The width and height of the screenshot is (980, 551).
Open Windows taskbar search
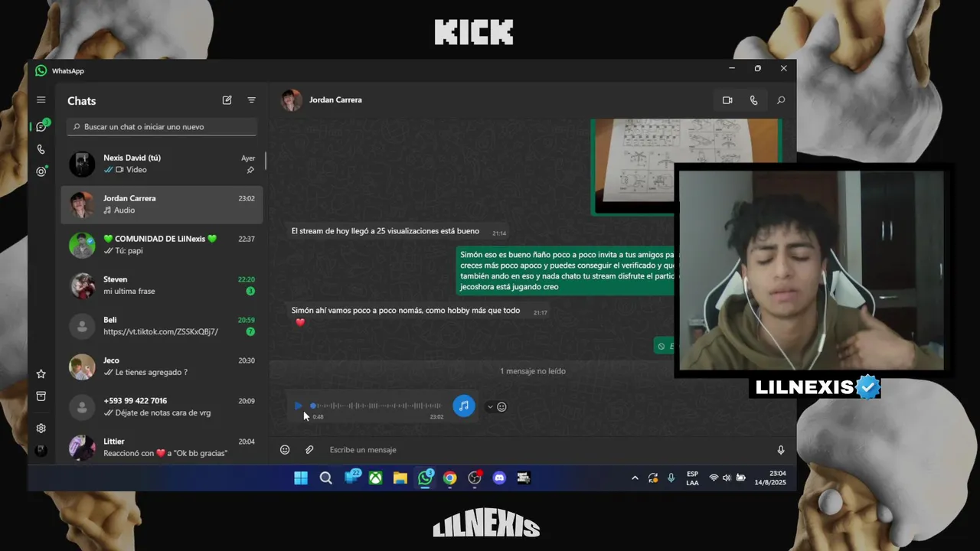click(x=325, y=478)
